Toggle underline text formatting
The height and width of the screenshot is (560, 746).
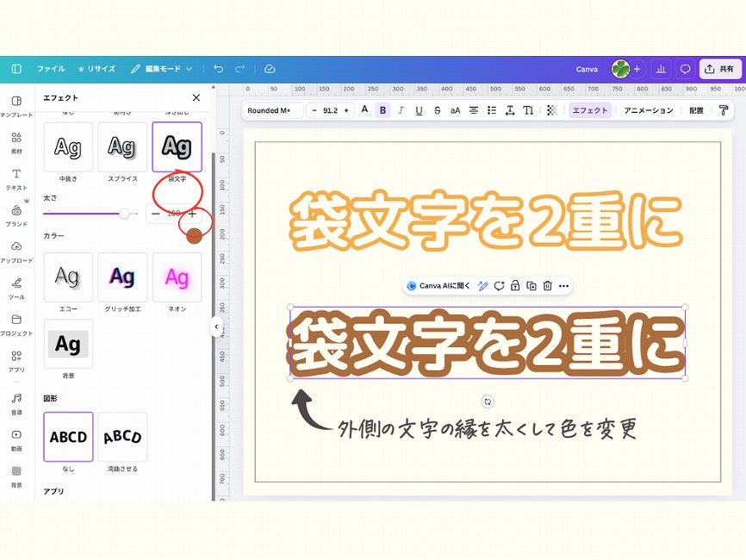[x=419, y=110]
